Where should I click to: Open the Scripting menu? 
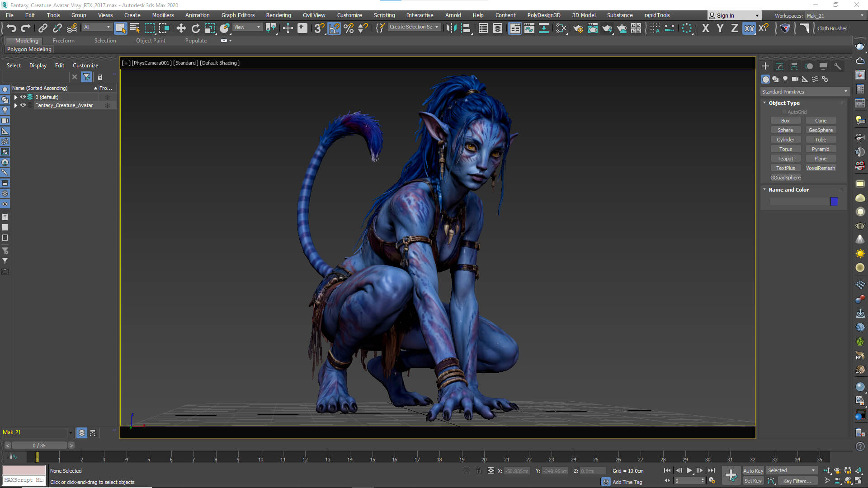coord(384,15)
